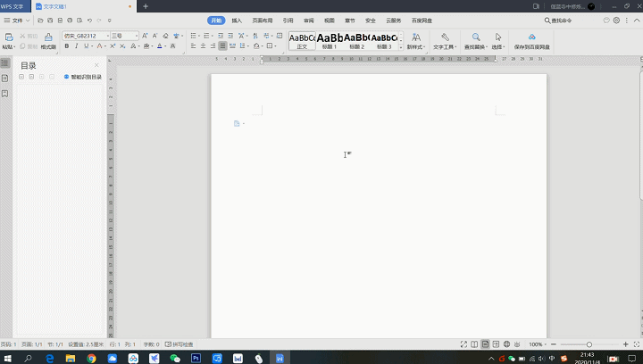The height and width of the screenshot is (364, 643).
Task: Open the Page Layout (页面布局) tab
Action: pos(262,20)
